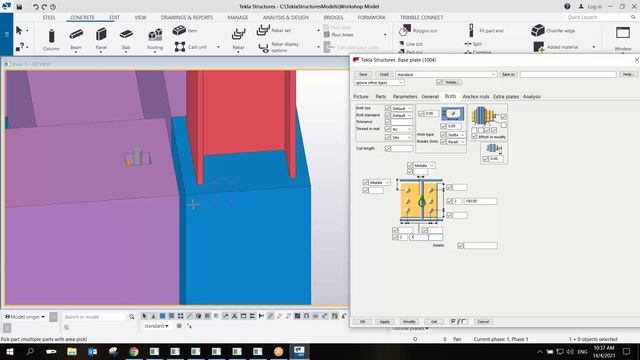This screenshot has height=360, width=640.
Task: Open the STEEL ribbon tab
Action: pyautogui.click(x=49, y=18)
